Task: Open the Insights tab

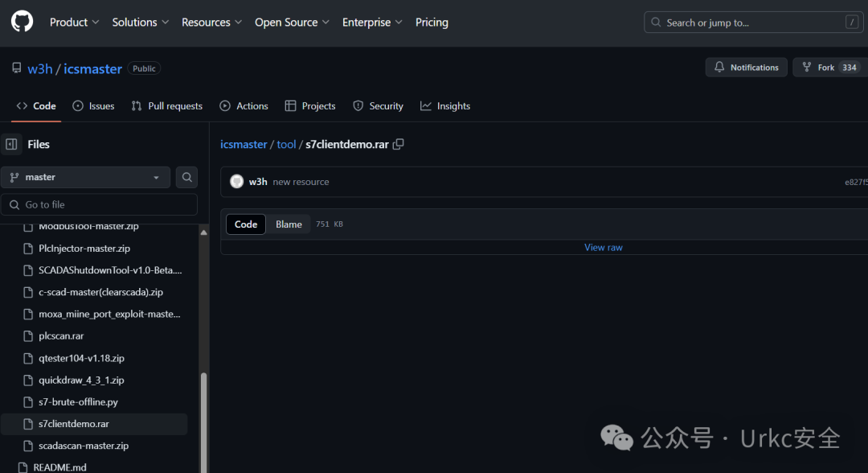Action: [x=445, y=106]
